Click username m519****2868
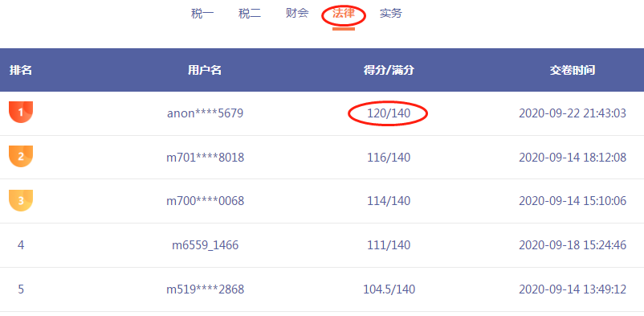Image resolution: width=644 pixels, height=316 pixels. tap(205, 289)
